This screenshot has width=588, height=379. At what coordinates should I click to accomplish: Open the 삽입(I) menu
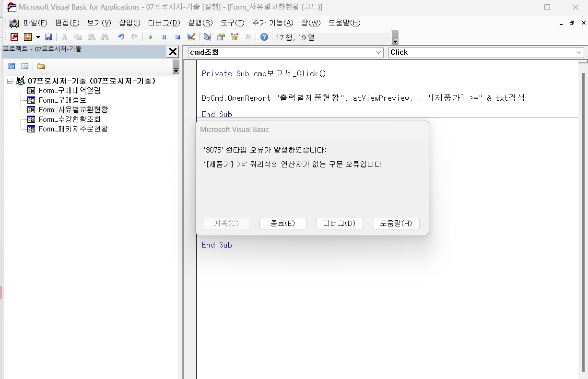point(130,23)
